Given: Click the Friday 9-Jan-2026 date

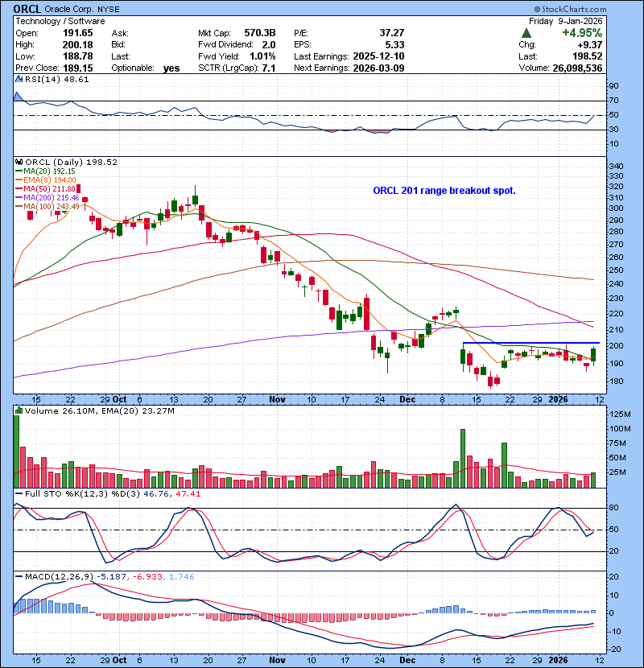Looking at the screenshot, I should point(566,21).
